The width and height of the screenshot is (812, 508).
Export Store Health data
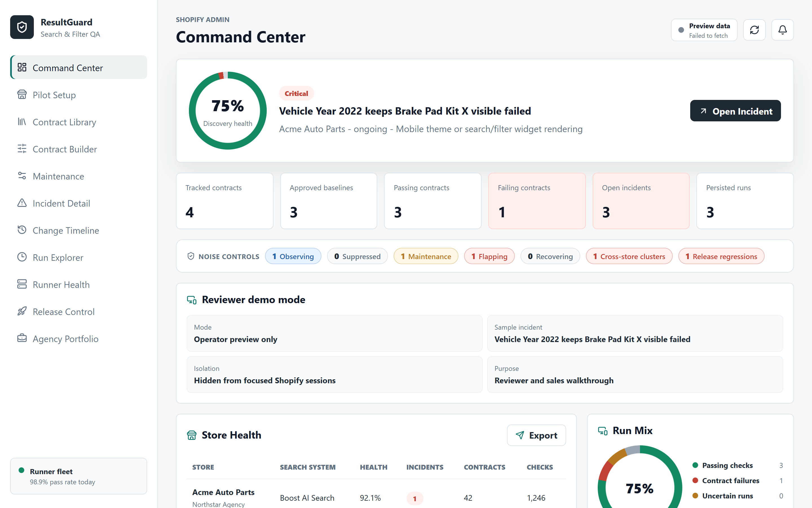coord(536,435)
